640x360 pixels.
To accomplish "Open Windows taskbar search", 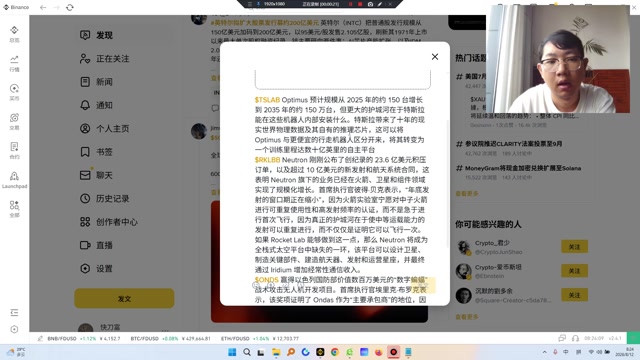I will tap(247, 352).
